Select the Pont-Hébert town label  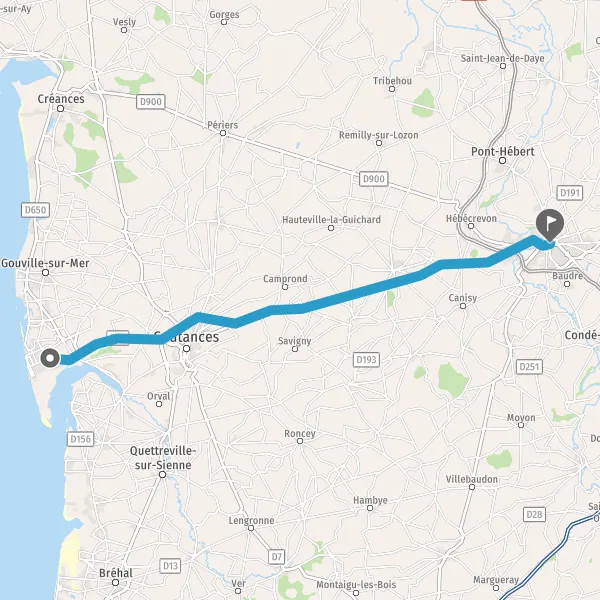coord(502,152)
